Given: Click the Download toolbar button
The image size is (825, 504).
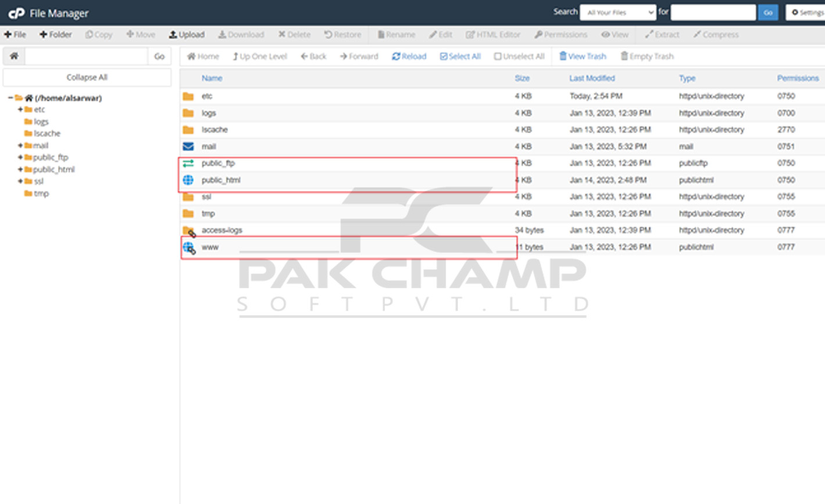Looking at the screenshot, I should click(x=241, y=35).
